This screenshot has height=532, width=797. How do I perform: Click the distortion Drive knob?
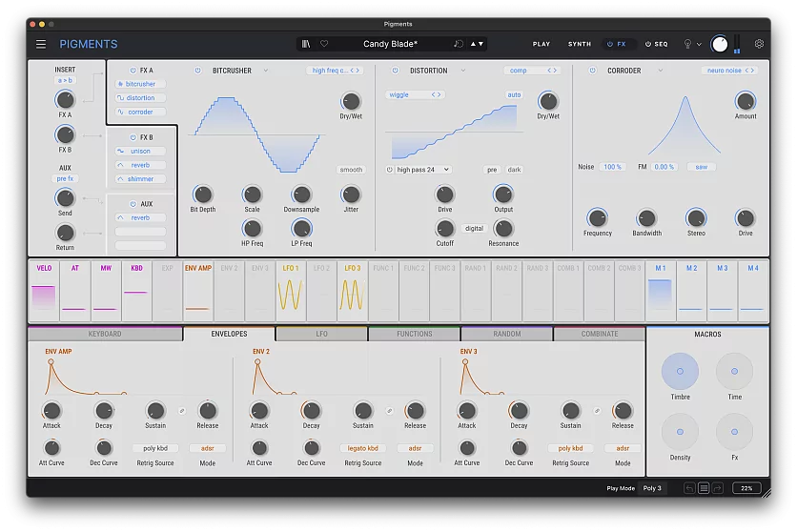tap(445, 194)
